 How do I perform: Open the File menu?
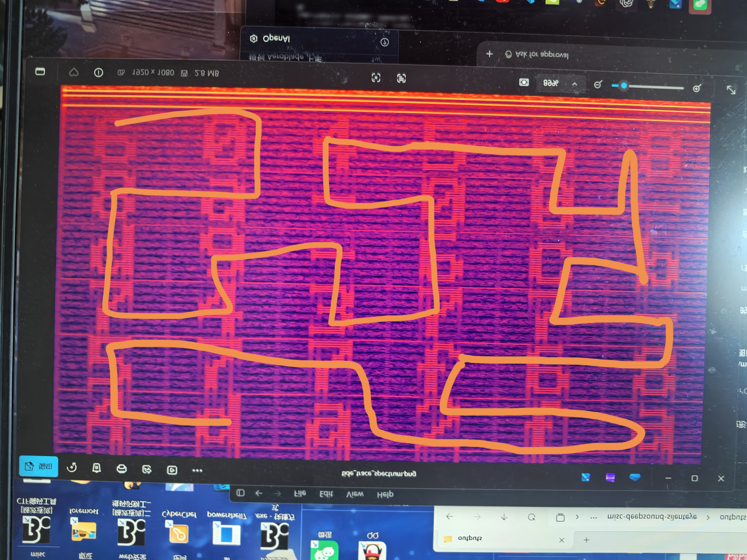coord(300,493)
